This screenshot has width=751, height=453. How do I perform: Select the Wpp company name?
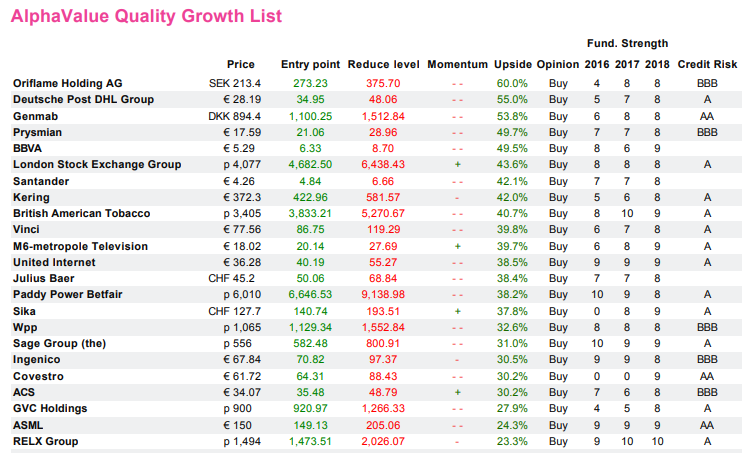pyautogui.click(x=25, y=328)
